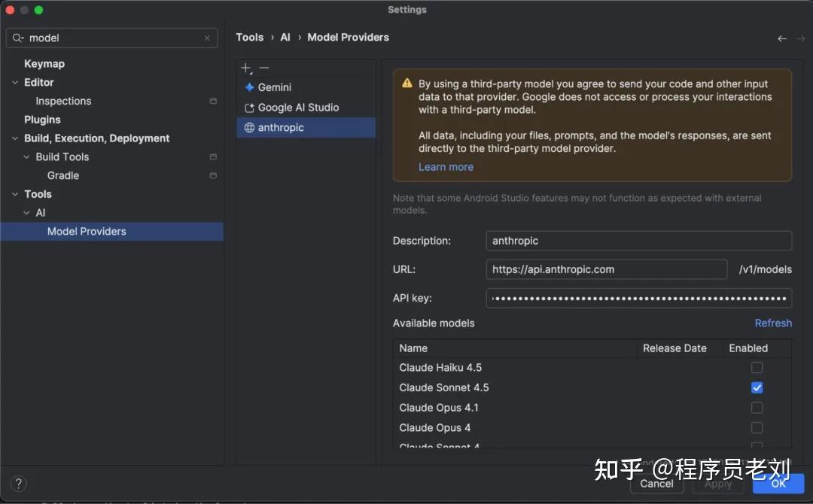The width and height of the screenshot is (813, 504).
Task: Click project-level icon beside Inspections
Action: coord(213,101)
